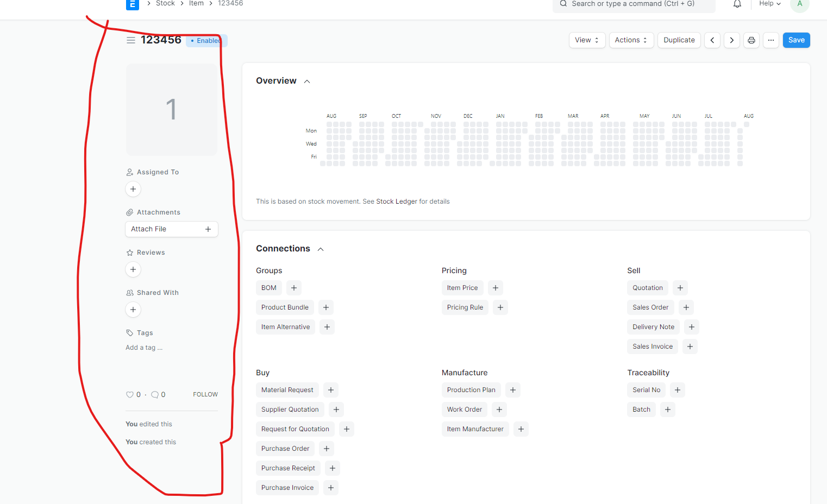Click the Enabled status badge

(205, 41)
